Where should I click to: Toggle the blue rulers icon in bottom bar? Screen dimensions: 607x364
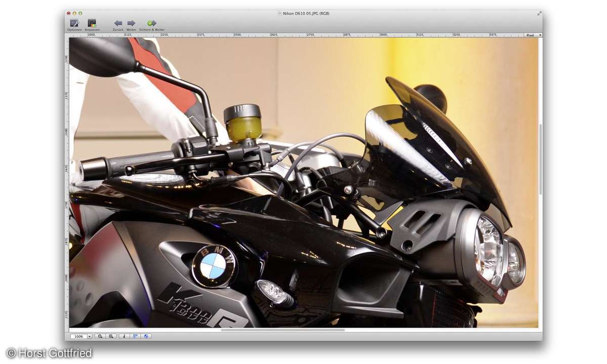pyautogui.click(x=135, y=336)
